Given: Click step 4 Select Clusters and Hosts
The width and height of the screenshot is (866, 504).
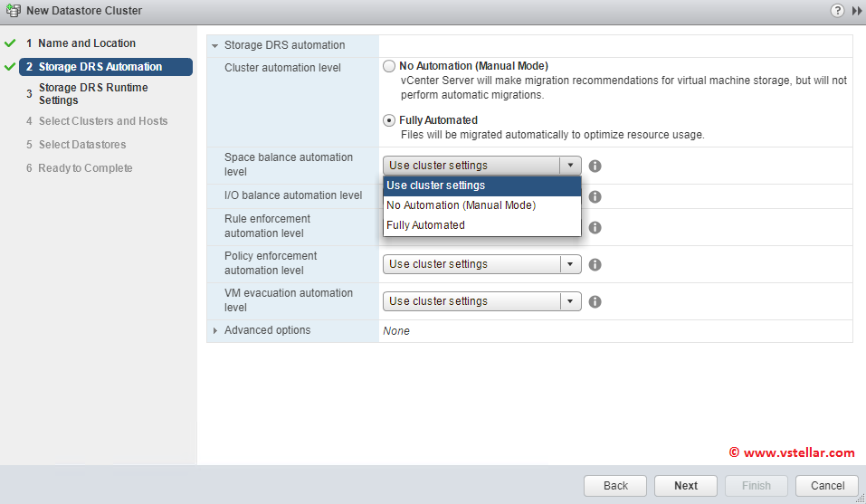Looking at the screenshot, I should (103, 121).
